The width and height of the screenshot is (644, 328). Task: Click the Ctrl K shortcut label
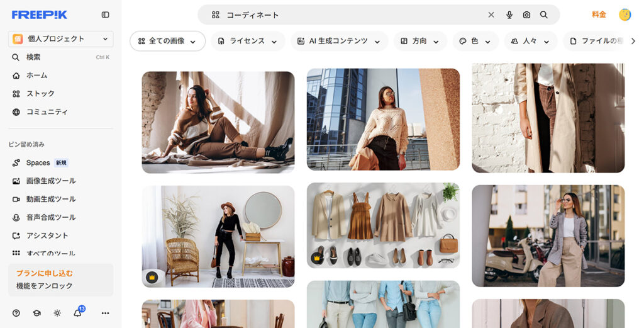pyautogui.click(x=103, y=57)
